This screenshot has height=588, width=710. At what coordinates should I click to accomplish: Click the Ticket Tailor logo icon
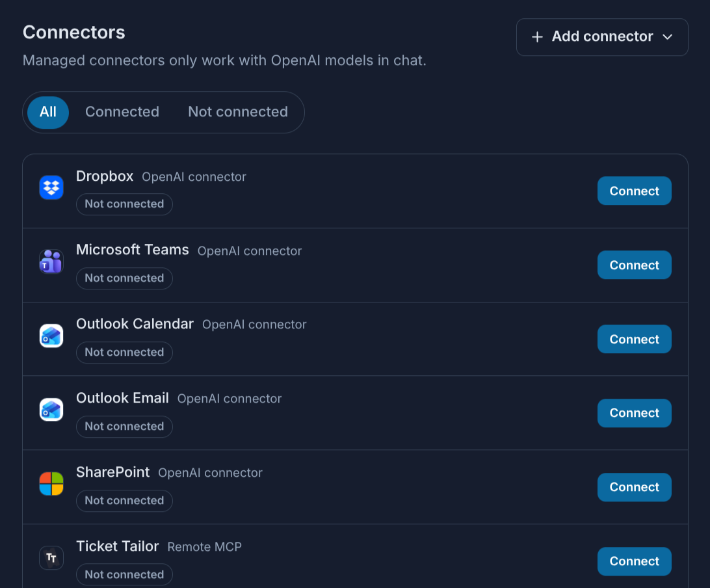click(51, 557)
